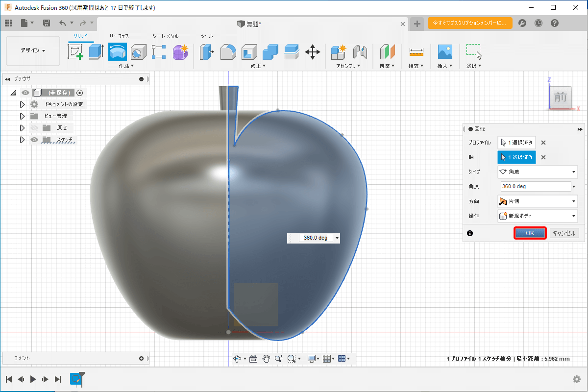This screenshot has width=588, height=392.
Task: Expand ビュー管理 tree node
Action: pyautogui.click(x=22, y=116)
